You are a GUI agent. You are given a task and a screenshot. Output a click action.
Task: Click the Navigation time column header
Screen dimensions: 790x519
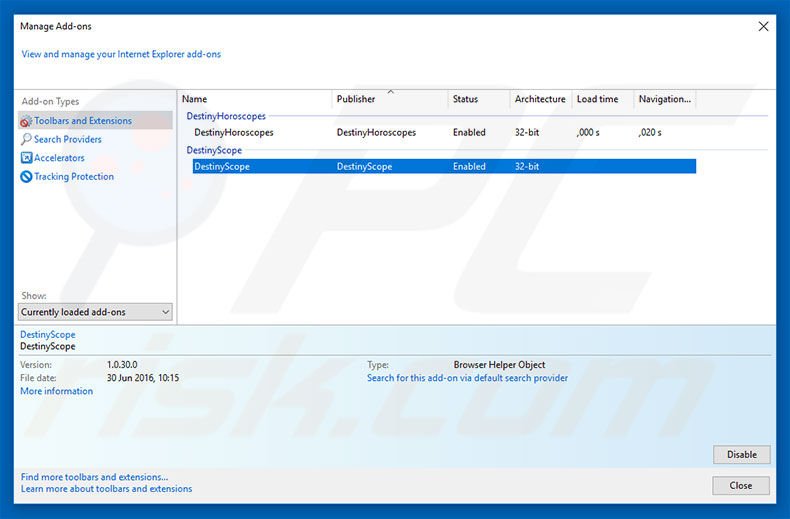665,99
